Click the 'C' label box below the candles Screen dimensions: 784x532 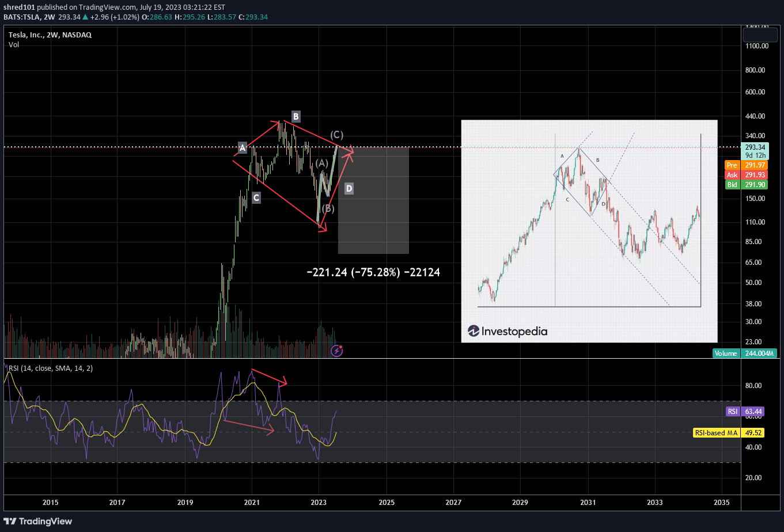point(256,198)
